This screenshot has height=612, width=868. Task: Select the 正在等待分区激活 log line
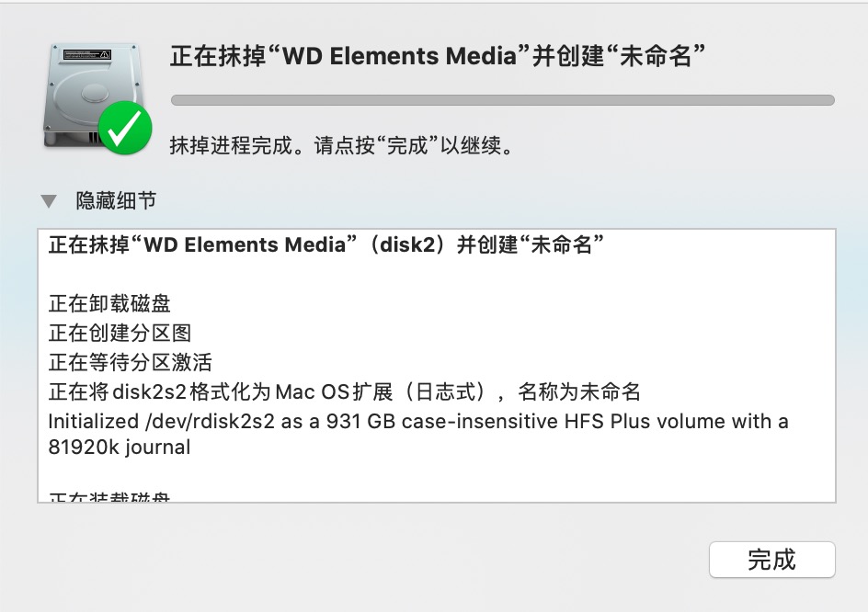pyautogui.click(x=130, y=362)
